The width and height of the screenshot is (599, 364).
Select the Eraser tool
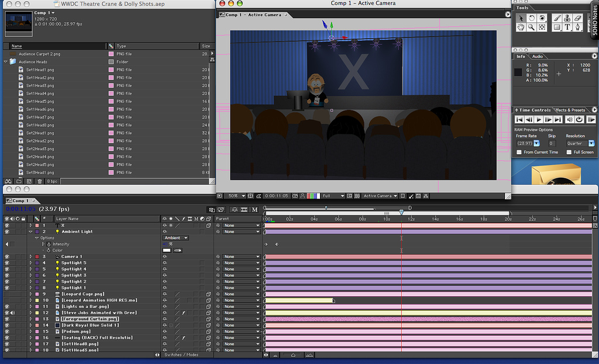[x=577, y=18]
